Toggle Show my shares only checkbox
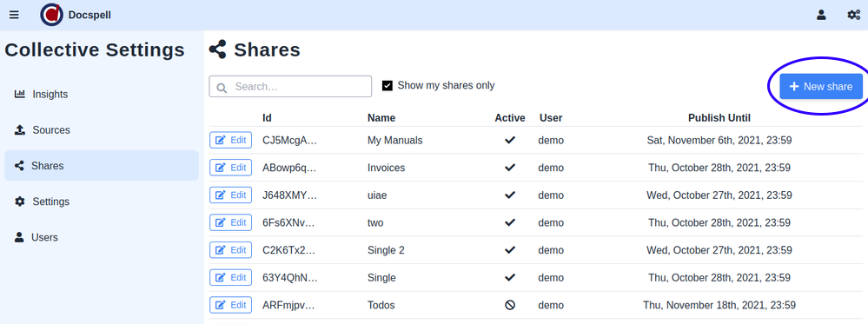Viewport: 868px width, 324px height. coord(388,86)
